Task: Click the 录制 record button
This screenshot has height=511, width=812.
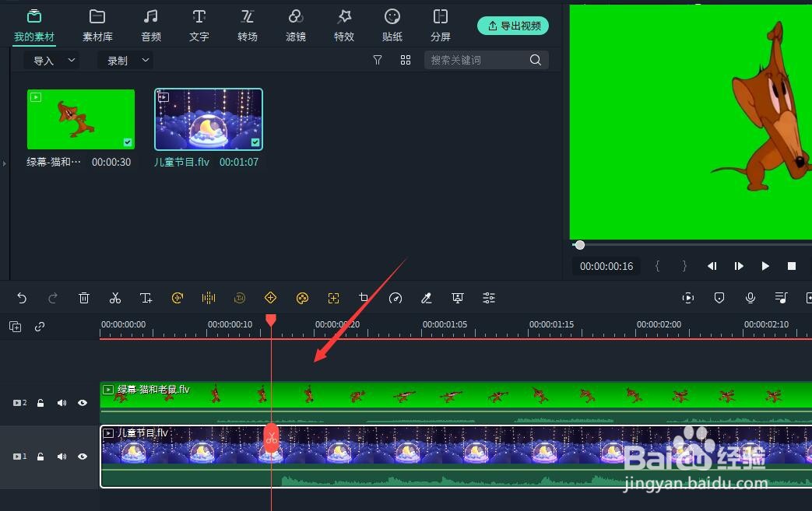Action: coord(126,61)
